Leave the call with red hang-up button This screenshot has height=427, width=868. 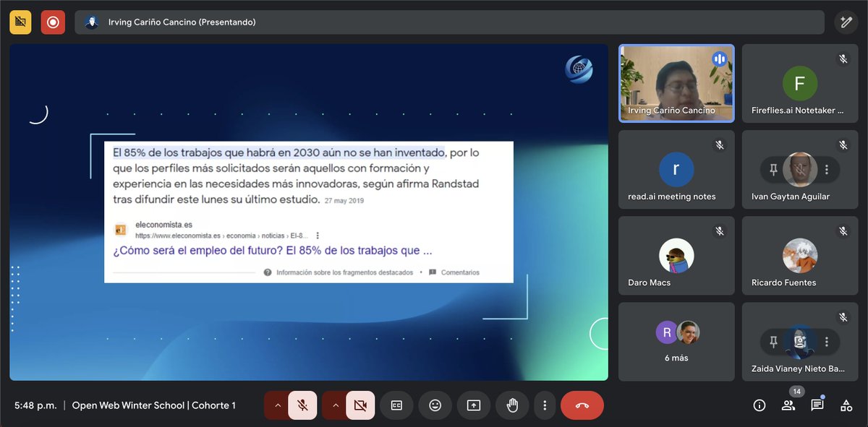[x=582, y=405]
